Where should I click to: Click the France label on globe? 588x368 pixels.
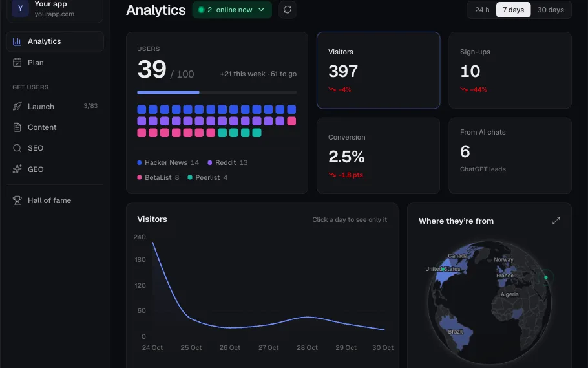505,276
